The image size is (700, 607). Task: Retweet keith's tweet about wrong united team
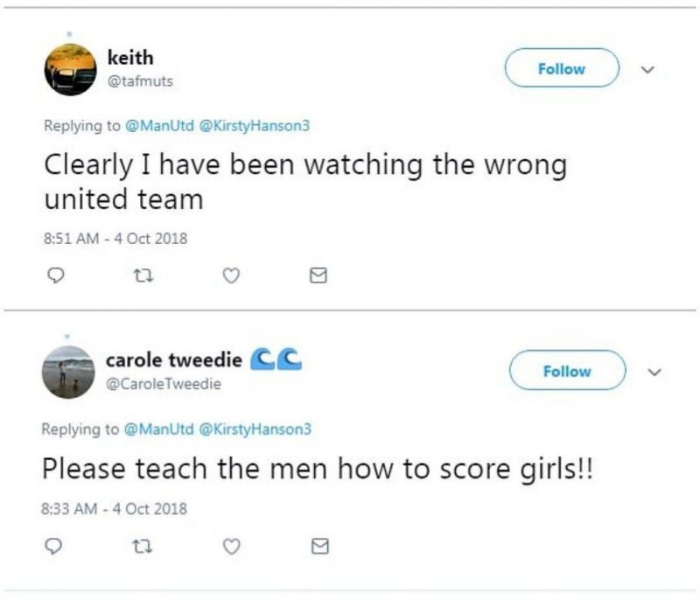(141, 276)
